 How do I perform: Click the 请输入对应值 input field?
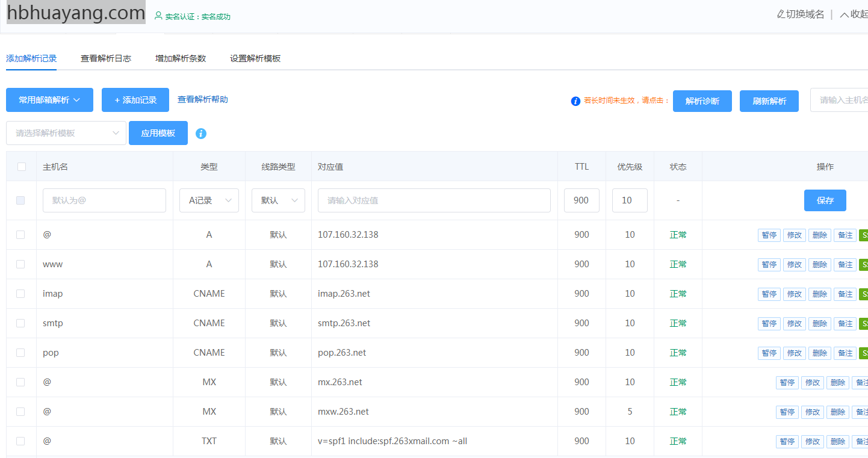pyautogui.click(x=433, y=200)
